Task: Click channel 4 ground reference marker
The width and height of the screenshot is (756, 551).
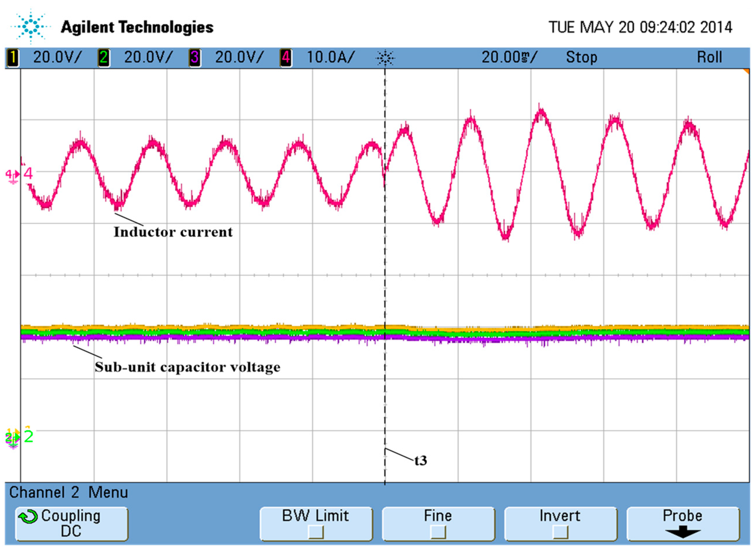Action: point(13,175)
